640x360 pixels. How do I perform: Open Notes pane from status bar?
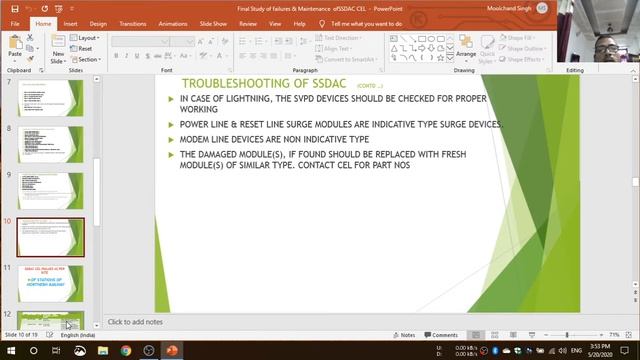point(404,335)
